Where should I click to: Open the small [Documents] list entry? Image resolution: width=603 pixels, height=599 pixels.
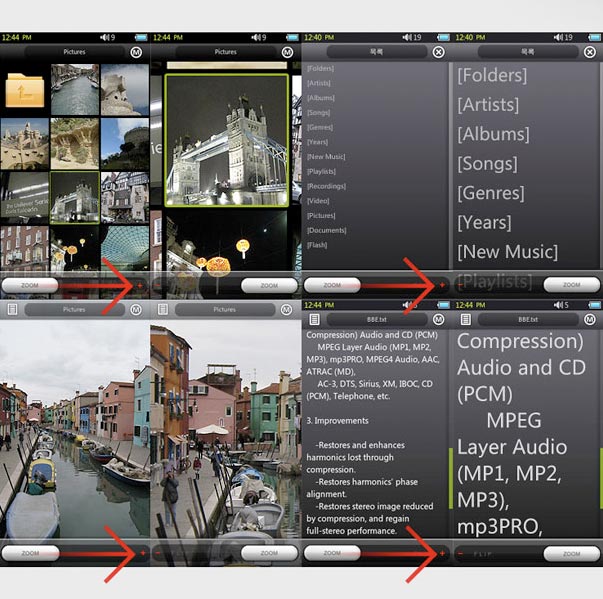pos(327,230)
